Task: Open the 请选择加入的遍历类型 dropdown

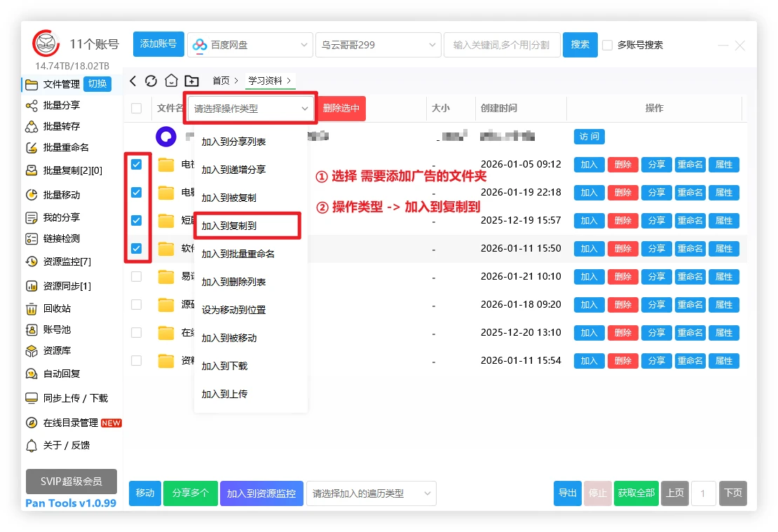Action: pyautogui.click(x=371, y=493)
